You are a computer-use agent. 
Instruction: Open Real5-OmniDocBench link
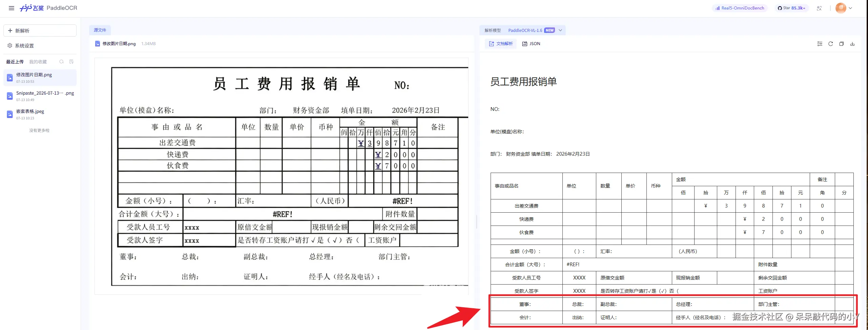coord(740,8)
